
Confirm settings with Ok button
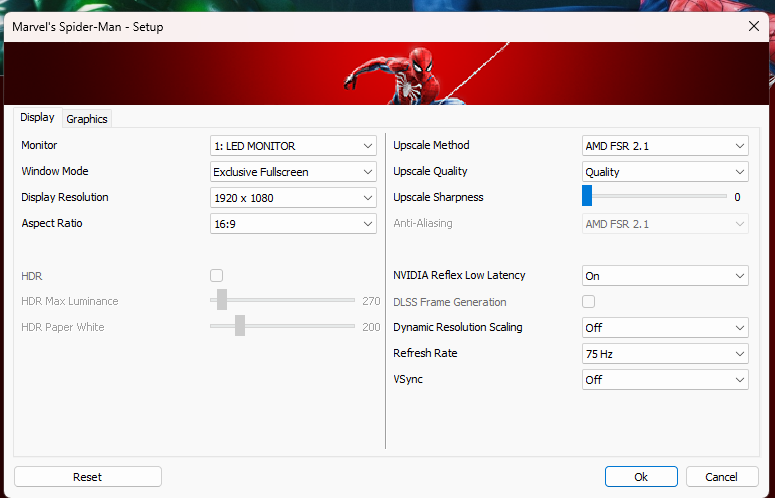click(641, 477)
